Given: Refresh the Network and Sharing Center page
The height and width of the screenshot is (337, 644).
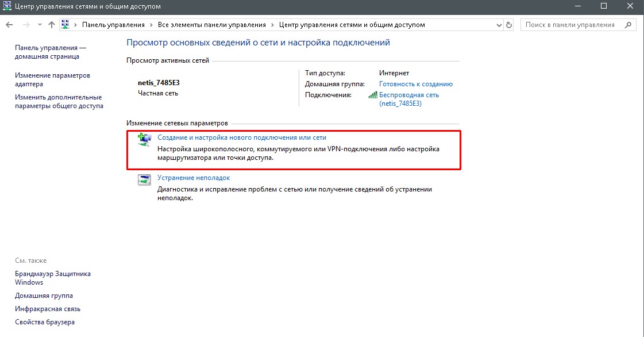Looking at the screenshot, I should coord(509,25).
